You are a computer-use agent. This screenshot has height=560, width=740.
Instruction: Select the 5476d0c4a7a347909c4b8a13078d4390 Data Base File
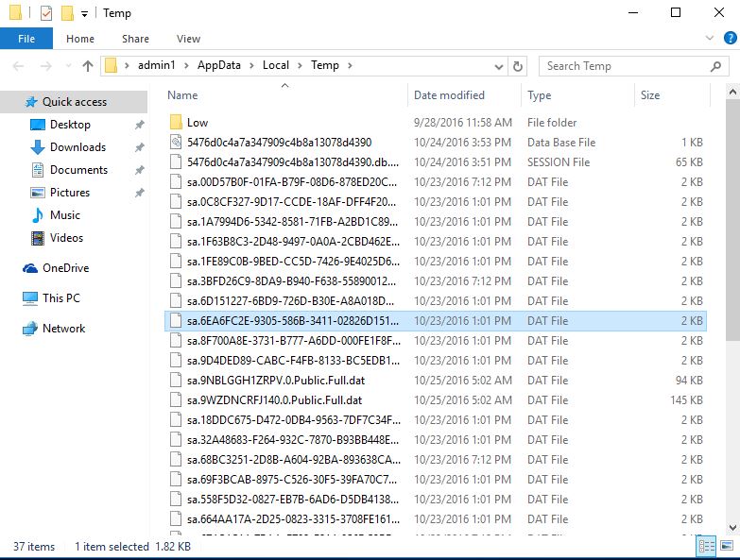435,143
